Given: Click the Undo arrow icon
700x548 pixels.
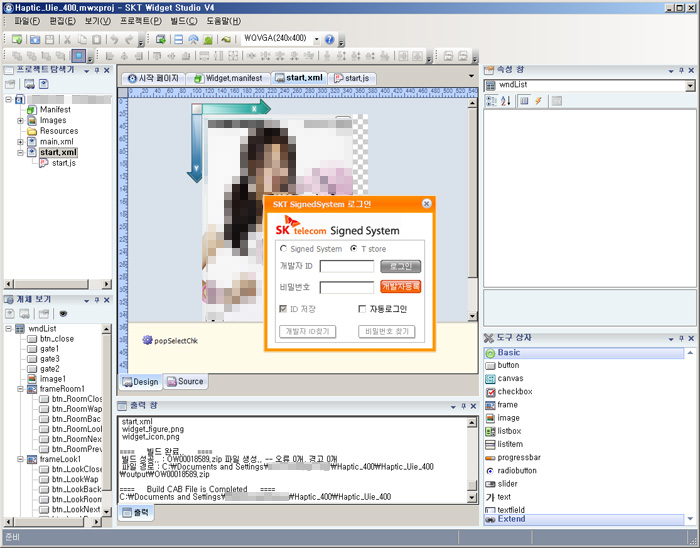Looking at the screenshot, I should click(114, 39).
